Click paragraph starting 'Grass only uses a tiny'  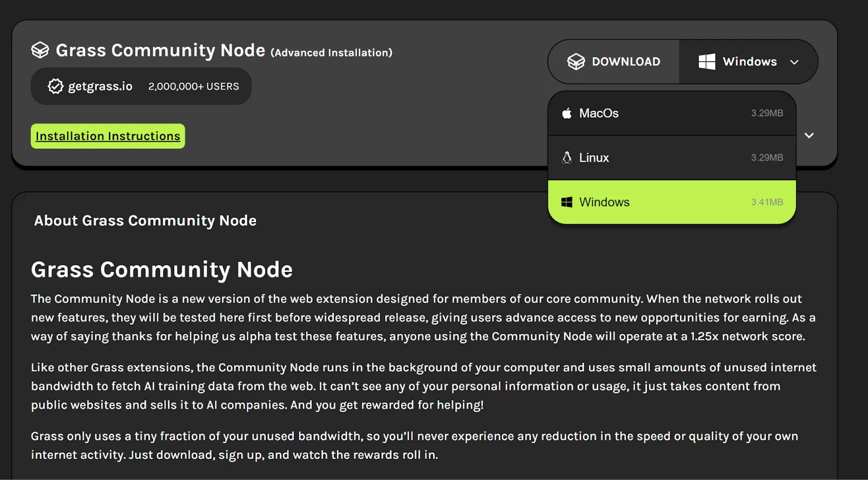click(x=414, y=445)
